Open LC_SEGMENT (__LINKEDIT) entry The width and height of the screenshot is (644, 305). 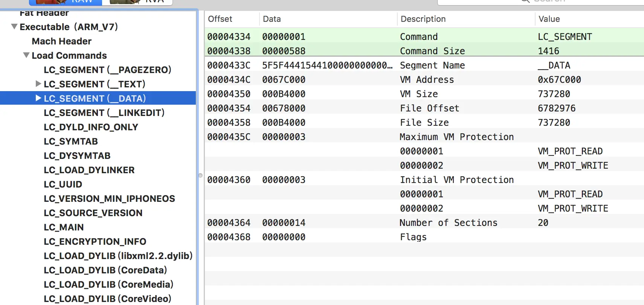104,113
